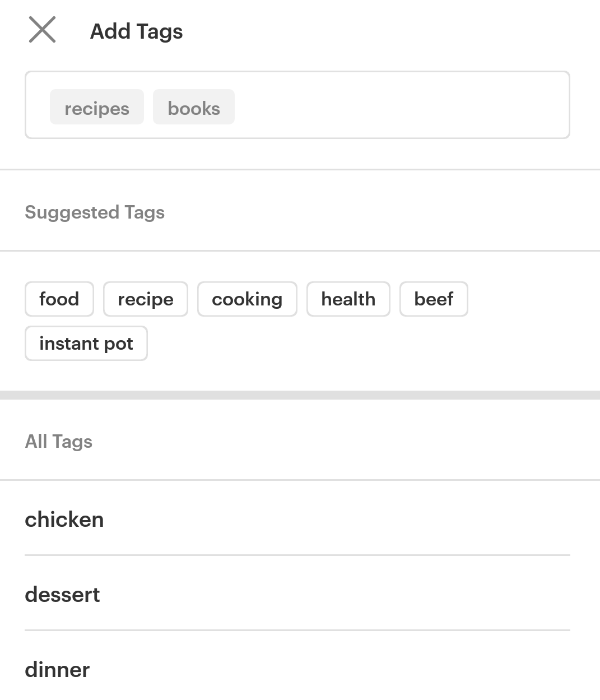Viewport: 600px width, 700px height.
Task: Click the 'Suggested Tags' section header
Action: tap(95, 212)
